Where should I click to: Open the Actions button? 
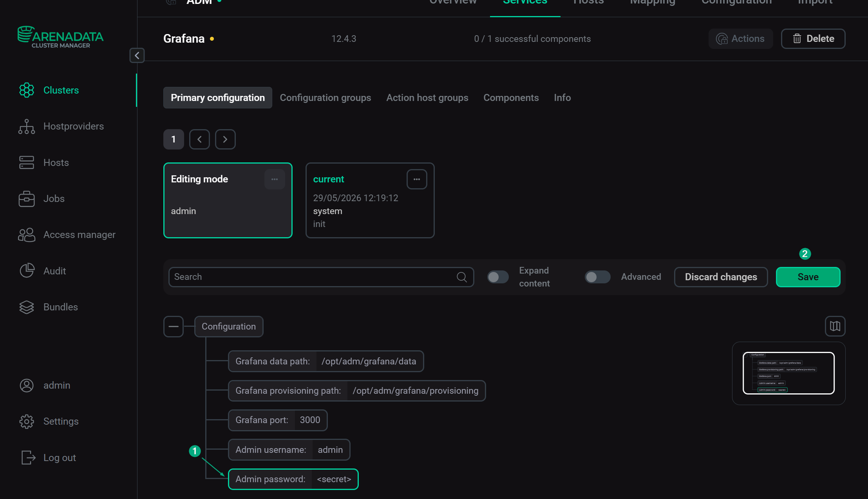point(740,39)
